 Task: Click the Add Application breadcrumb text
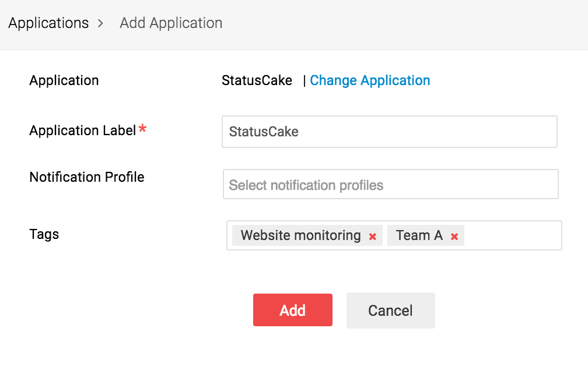tap(171, 23)
